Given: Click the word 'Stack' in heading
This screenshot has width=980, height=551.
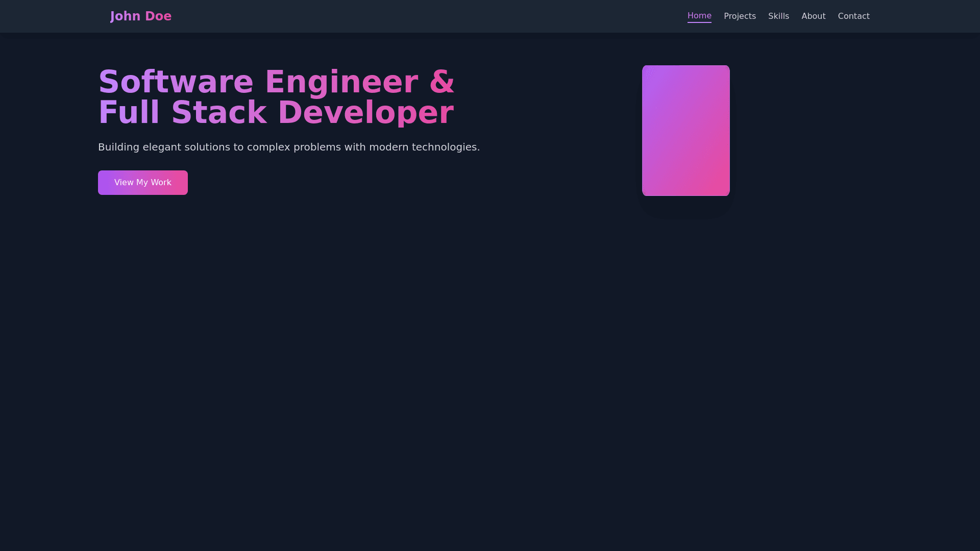Looking at the screenshot, I should 218,113.
